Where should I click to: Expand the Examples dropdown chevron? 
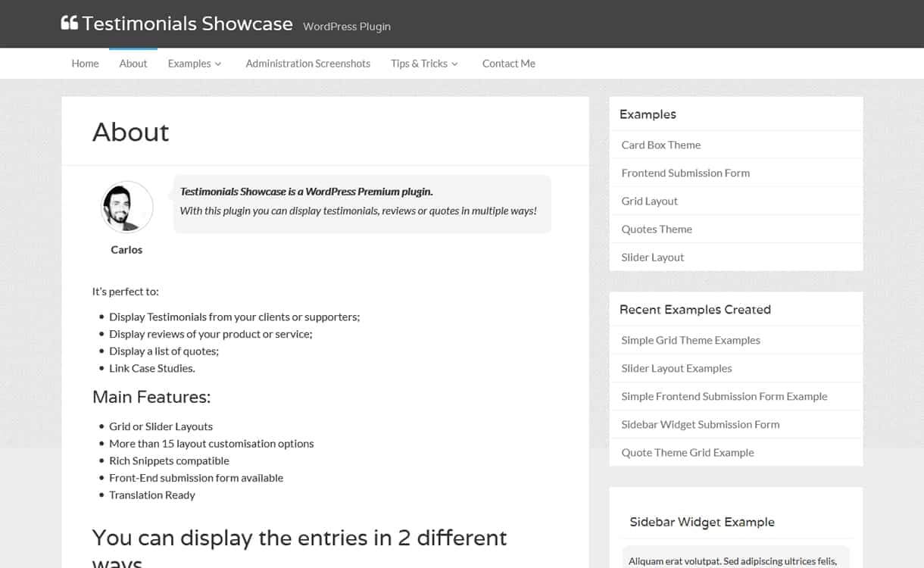pos(218,64)
